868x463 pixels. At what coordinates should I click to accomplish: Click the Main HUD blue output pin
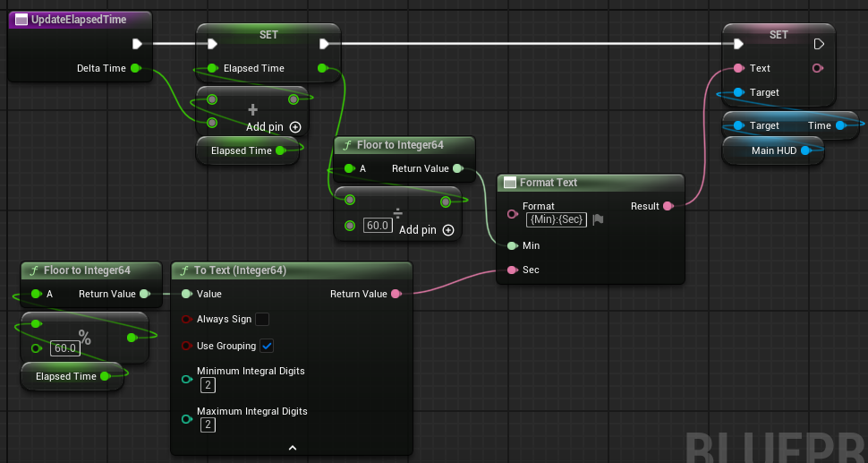click(805, 150)
